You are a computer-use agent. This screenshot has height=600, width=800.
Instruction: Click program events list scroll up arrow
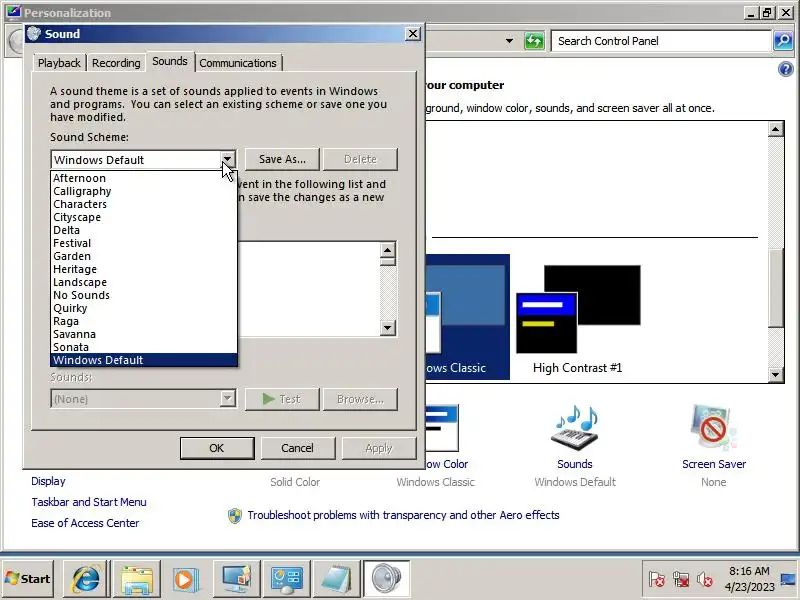click(x=387, y=250)
